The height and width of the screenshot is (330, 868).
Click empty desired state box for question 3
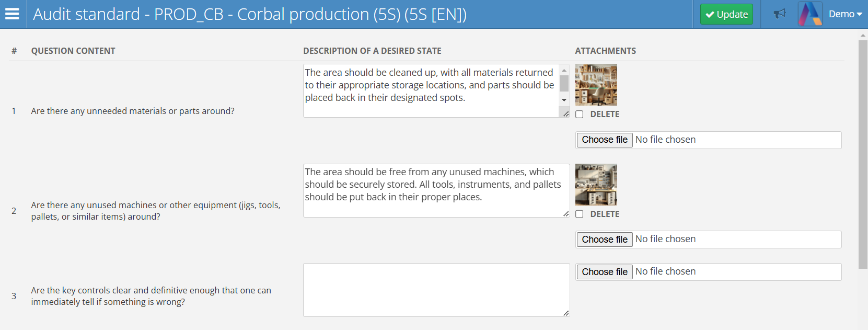pyautogui.click(x=436, y=290)
